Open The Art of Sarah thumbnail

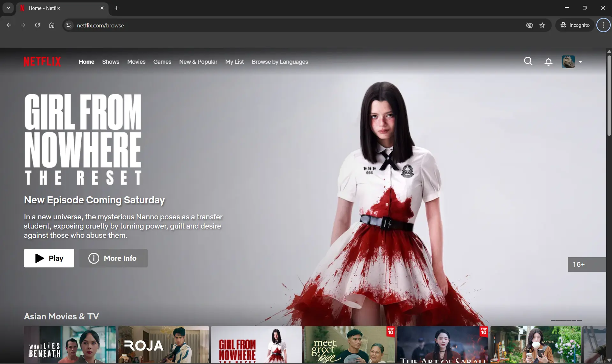coord(443,345)
